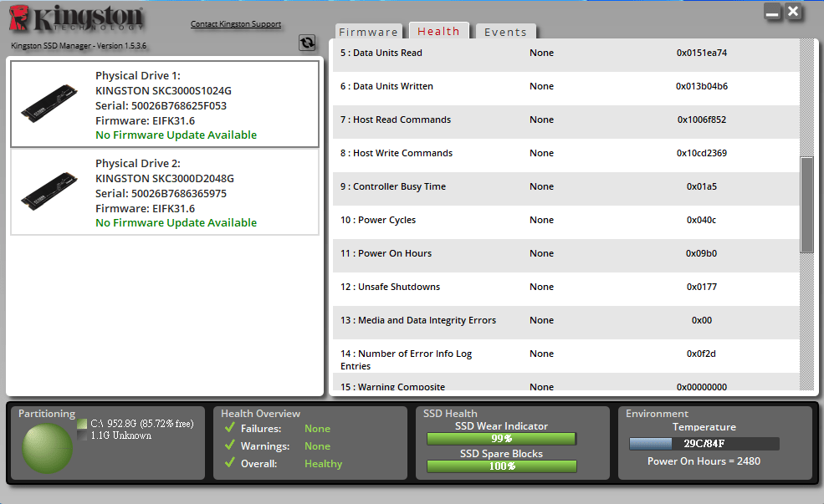Click value 0x013b04b6

click(x=702, y=86)
